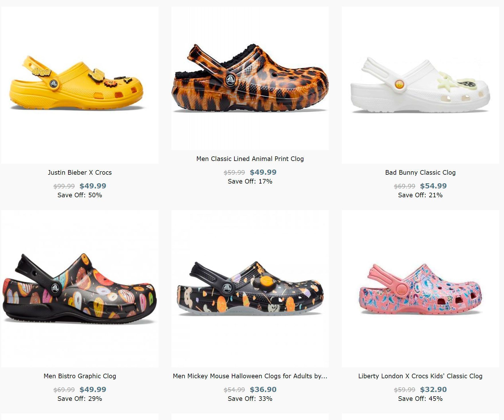Open the Bad Bunny Classic Clog image

[x=421, y=86]
